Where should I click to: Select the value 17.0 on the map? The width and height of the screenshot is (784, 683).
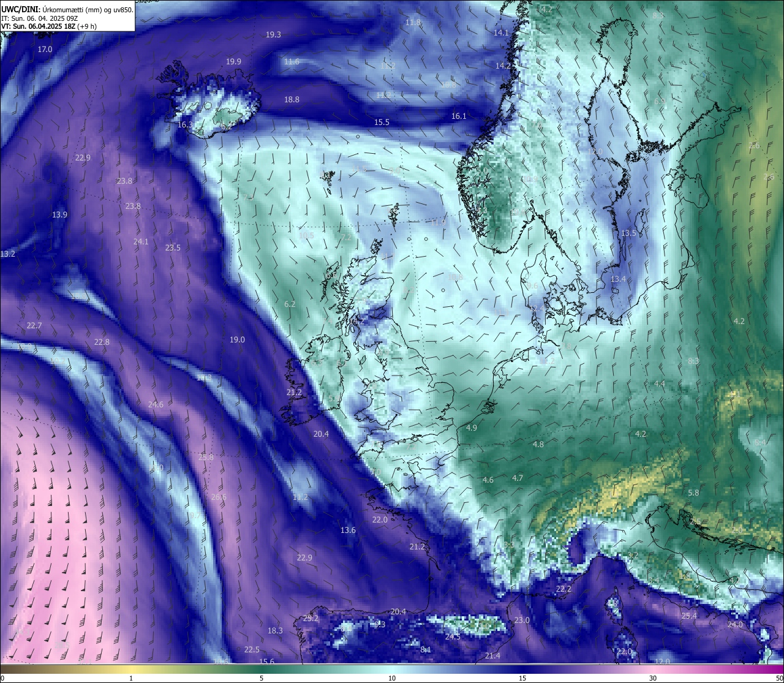(x=45, y=49)
